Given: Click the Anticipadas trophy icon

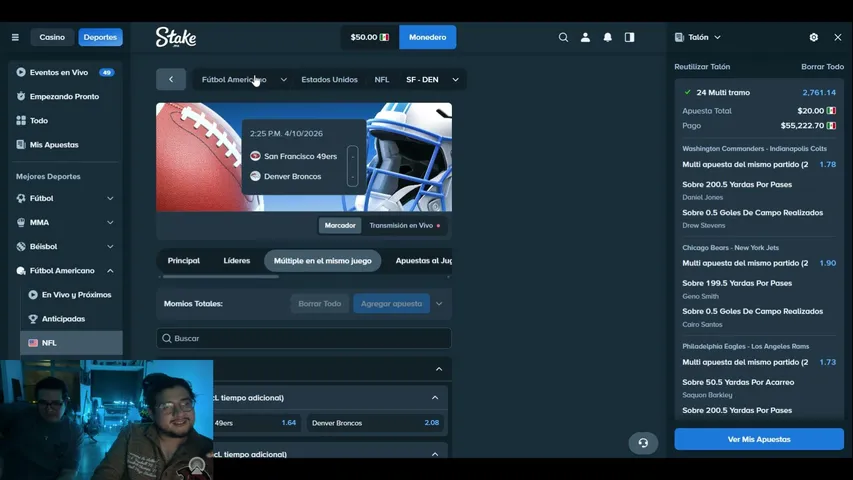Looking at the screenshot, I should point(33,318).
